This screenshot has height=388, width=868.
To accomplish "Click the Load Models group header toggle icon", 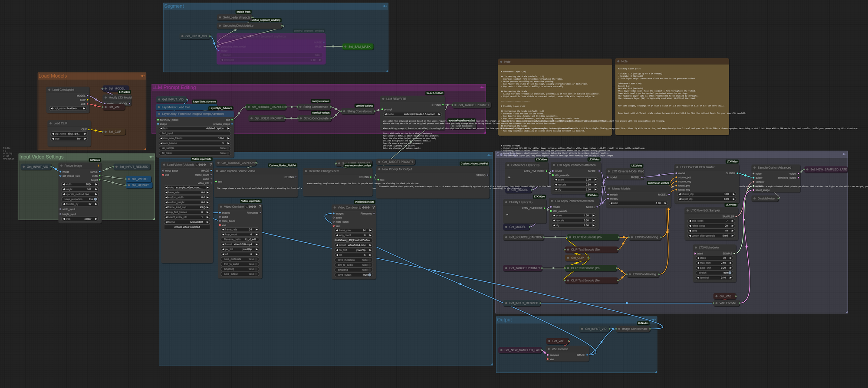I will 142,76.
